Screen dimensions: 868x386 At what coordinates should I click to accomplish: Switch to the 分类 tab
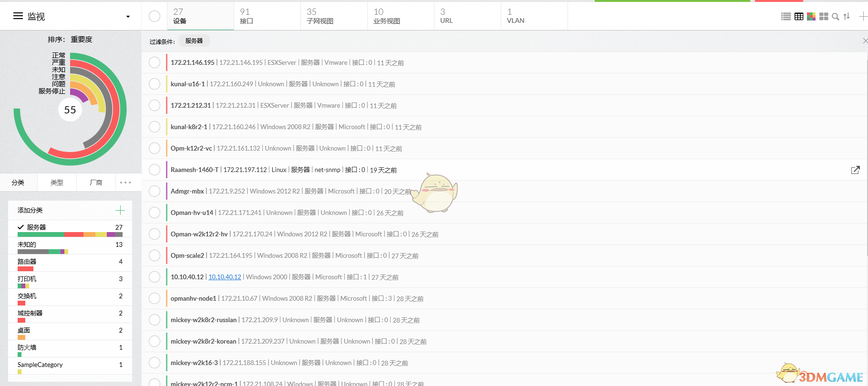[x=18, y=183]
